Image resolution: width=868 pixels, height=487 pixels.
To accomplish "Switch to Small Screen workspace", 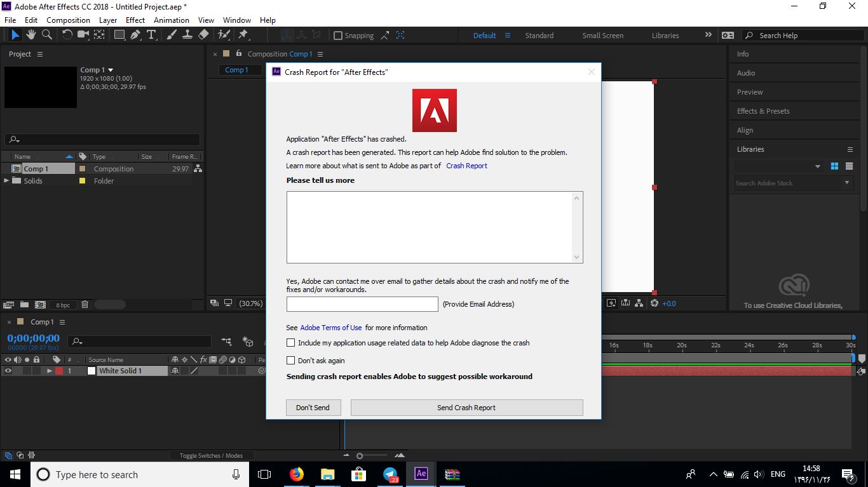I will (603, 36).
